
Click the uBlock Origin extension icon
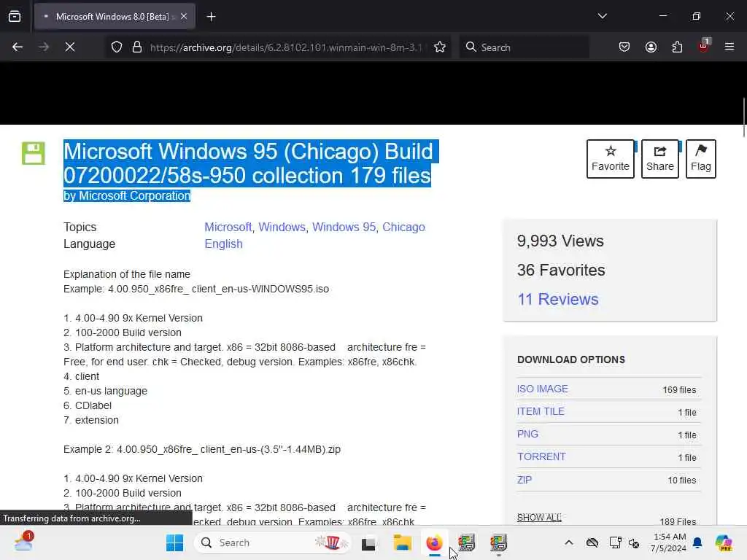coord(704,46)
